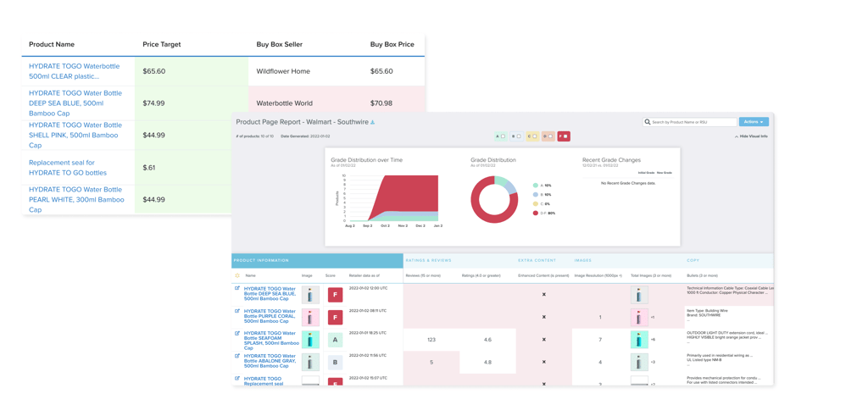This screenshot has height=405, width=868.
Task: Click the D-F: 80% legend color dot
Action: [x=536, y=213]
